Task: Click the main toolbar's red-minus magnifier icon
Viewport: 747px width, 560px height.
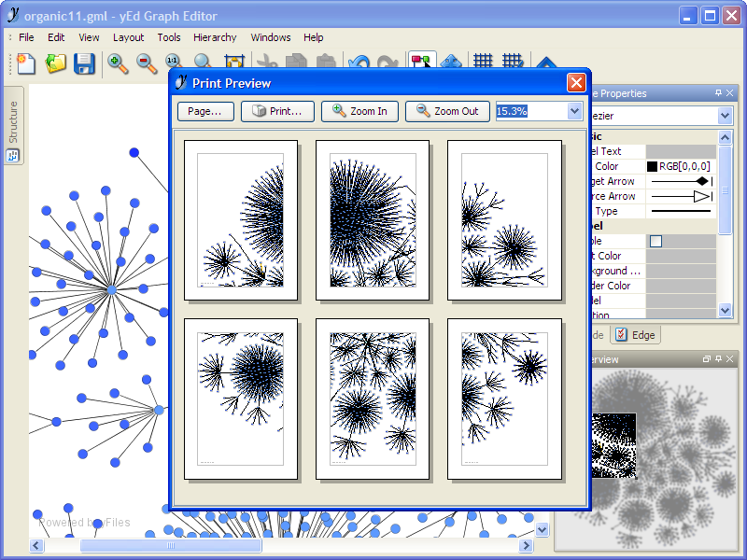Action: tap(147, 63)
